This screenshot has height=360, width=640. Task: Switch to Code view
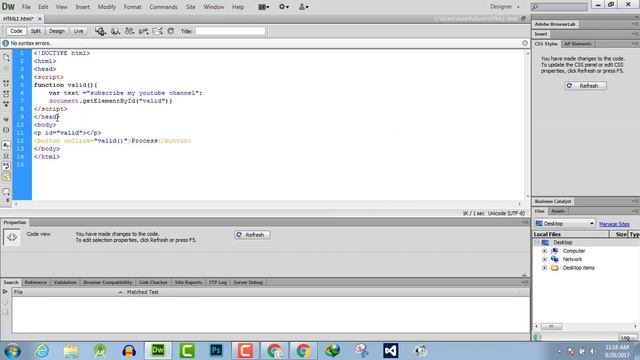point(16,31)
